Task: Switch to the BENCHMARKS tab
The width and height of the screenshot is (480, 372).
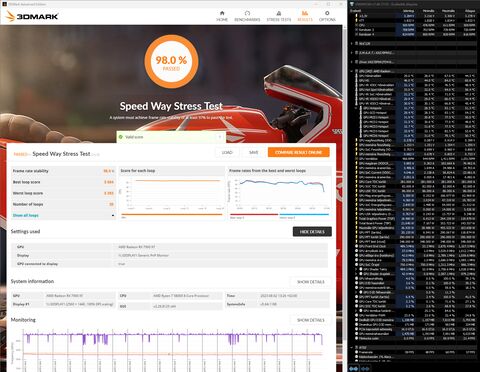Action: coord(247,16)
